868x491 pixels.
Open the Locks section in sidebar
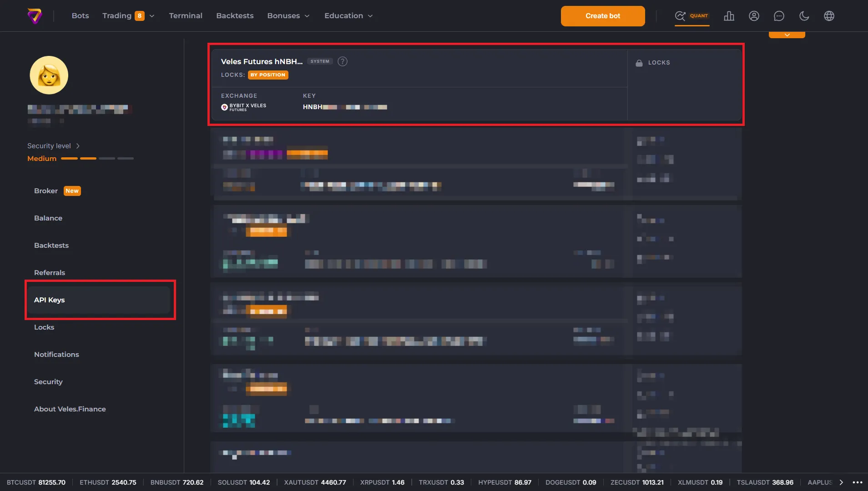pyautogui.click(x=44, y=327)
